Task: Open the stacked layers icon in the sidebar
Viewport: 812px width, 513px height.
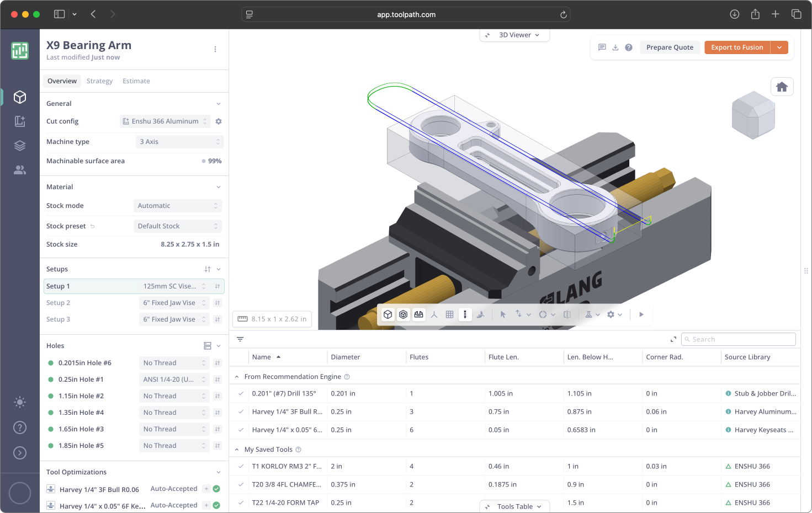Action: pyautogui.click(x=20, y=146)
